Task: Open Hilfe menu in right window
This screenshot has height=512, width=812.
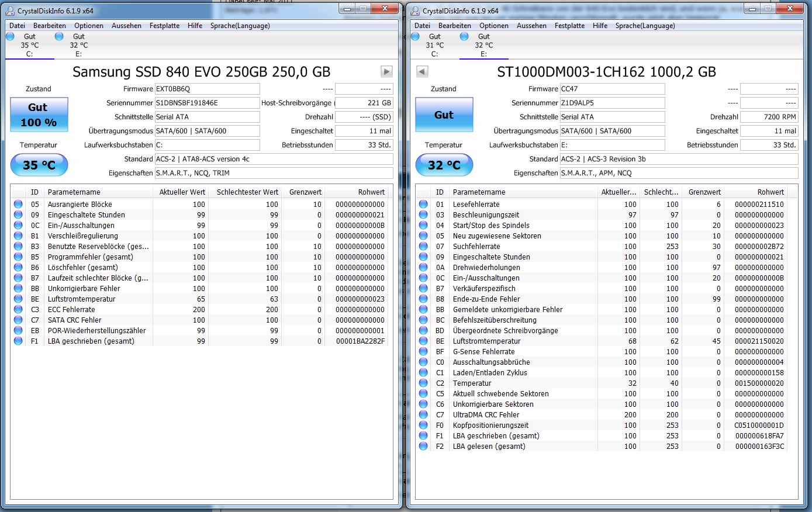Action: point(600,26)
